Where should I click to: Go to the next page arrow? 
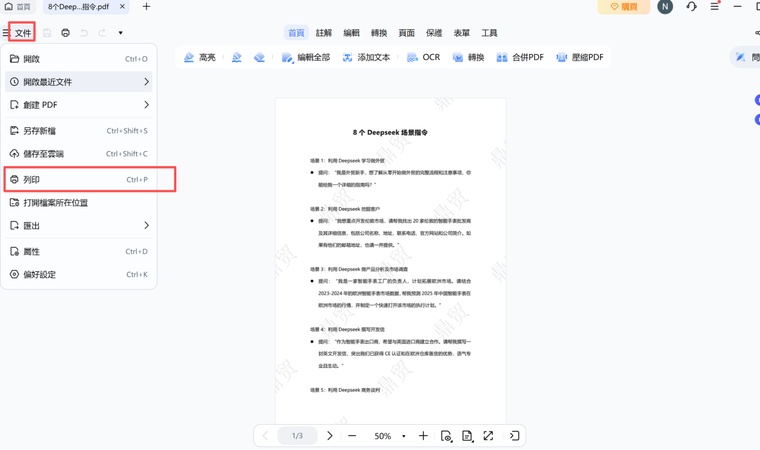tap(330, 436)
